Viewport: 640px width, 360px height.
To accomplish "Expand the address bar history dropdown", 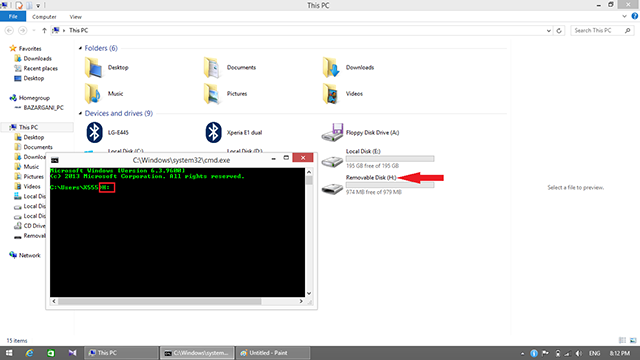I will [549, 31].
